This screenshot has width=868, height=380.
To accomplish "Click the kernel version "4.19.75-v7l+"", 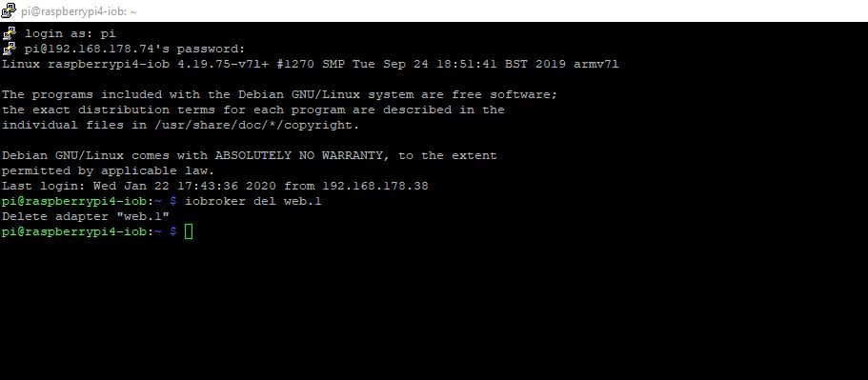I will coord(223,64).
